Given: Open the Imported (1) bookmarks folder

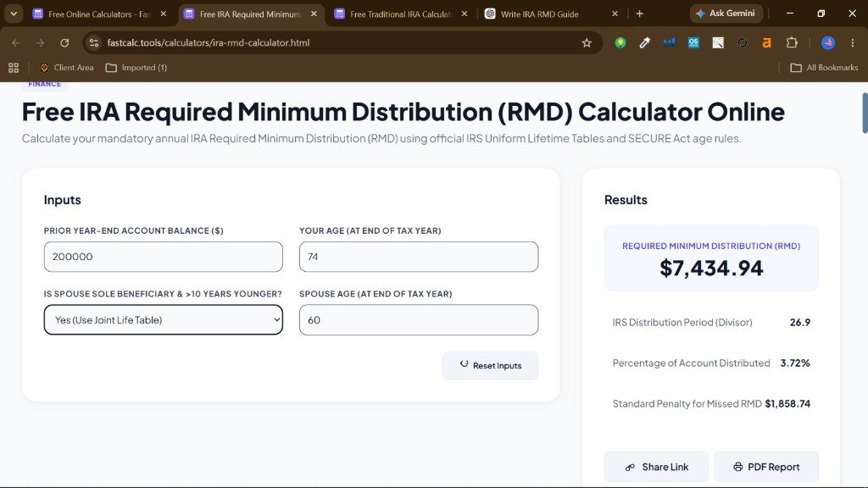Looking at the screenshot, I should 136,68.
